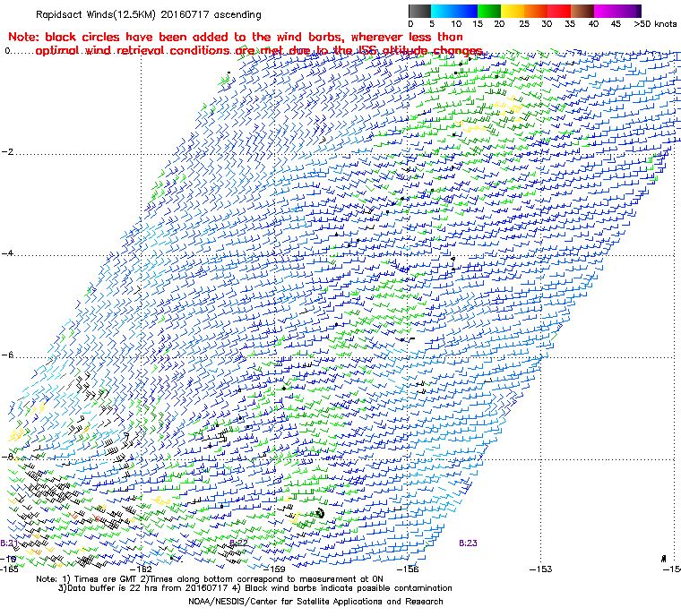Click the '25' legend tick label
This screenshot has height=616, width=681.
pyautogui.click(x=524, y=24)
